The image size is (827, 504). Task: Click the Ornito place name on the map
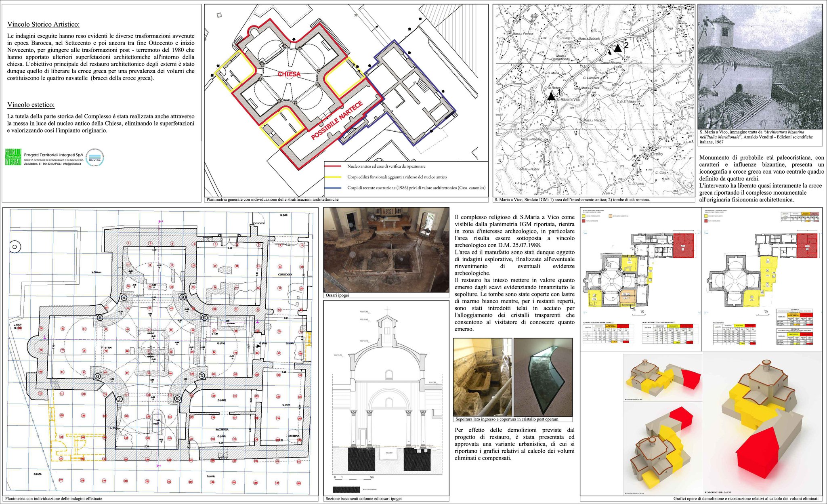657,154
